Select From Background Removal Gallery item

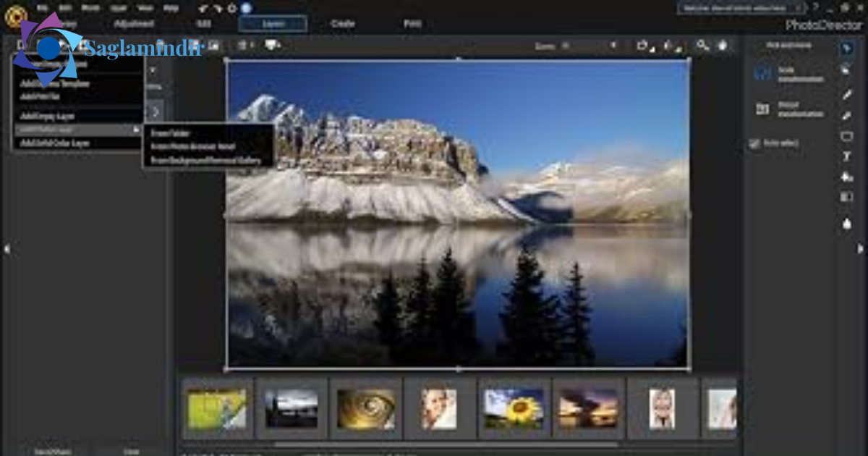click(x=206, y=161)
